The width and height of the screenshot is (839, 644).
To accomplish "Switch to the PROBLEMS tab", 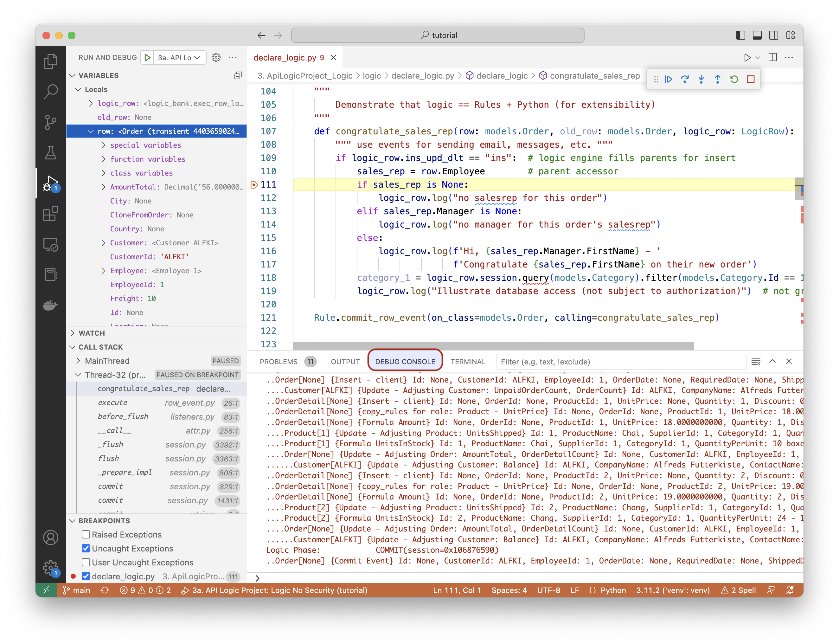I will [279, 362].
